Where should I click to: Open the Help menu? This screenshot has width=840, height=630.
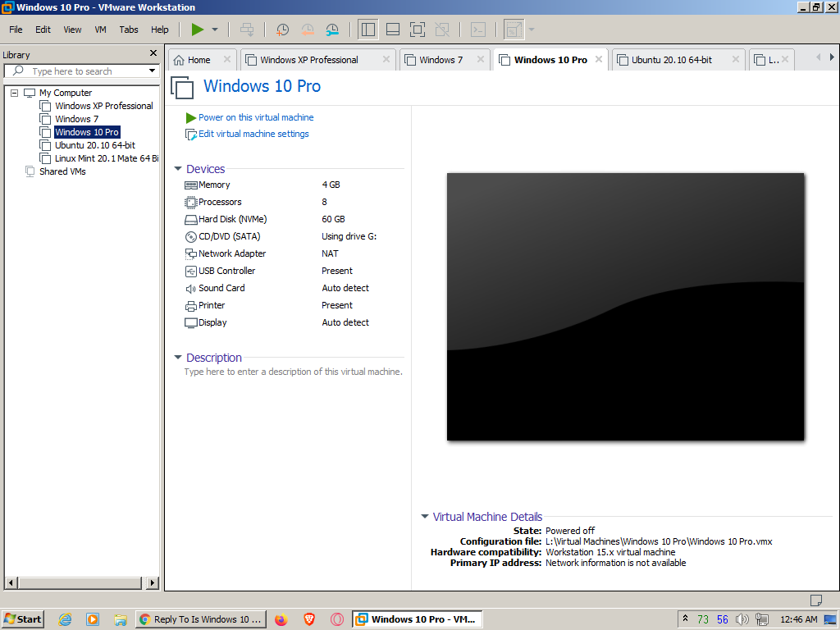[159, 30]
